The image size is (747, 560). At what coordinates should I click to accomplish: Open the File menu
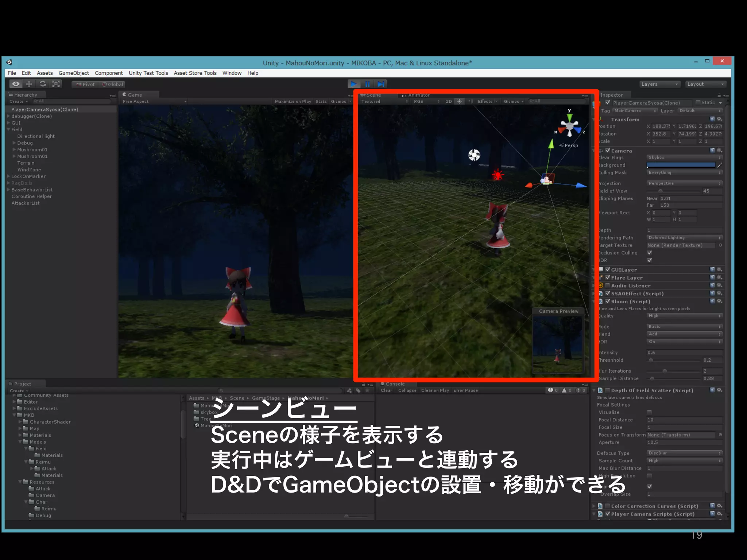(x=12, y=73)
